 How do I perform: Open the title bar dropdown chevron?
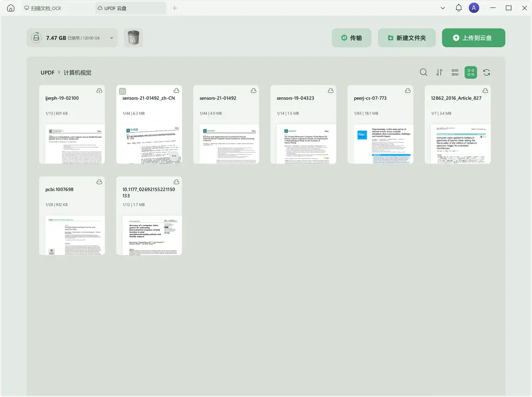443,8
